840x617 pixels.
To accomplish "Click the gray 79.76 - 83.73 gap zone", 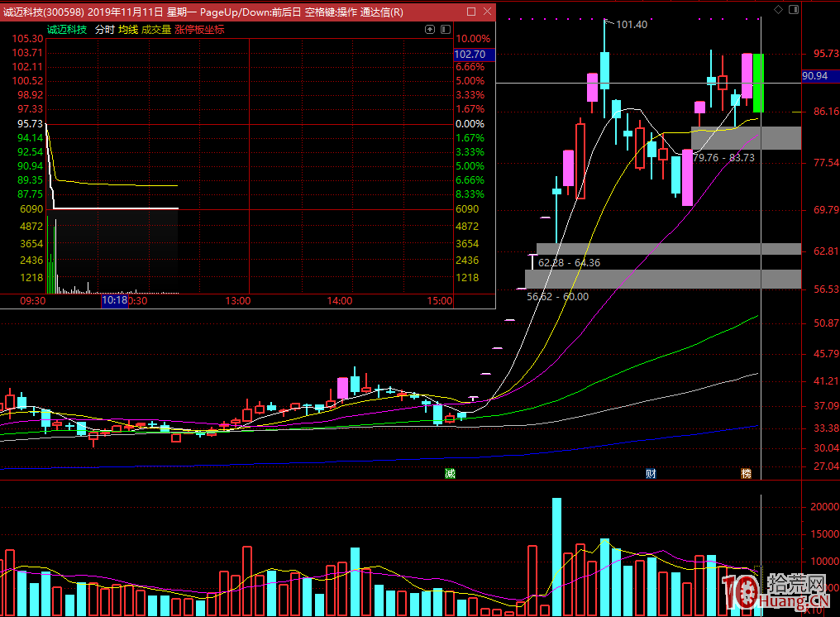I will click(746, 138).
